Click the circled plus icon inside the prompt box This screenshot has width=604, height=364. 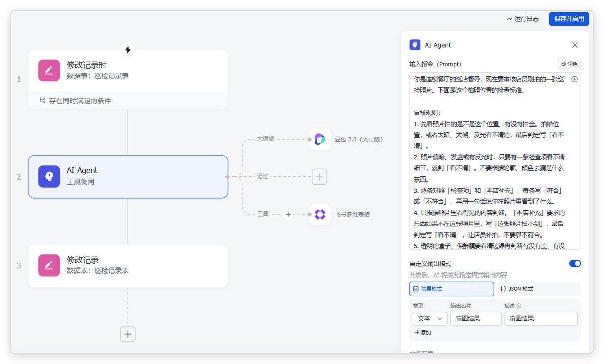pos(574,79)
